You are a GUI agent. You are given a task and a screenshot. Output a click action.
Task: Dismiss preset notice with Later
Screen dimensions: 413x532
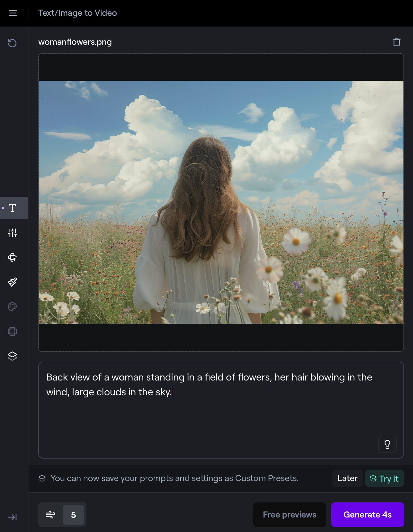[x=347, y=478]
